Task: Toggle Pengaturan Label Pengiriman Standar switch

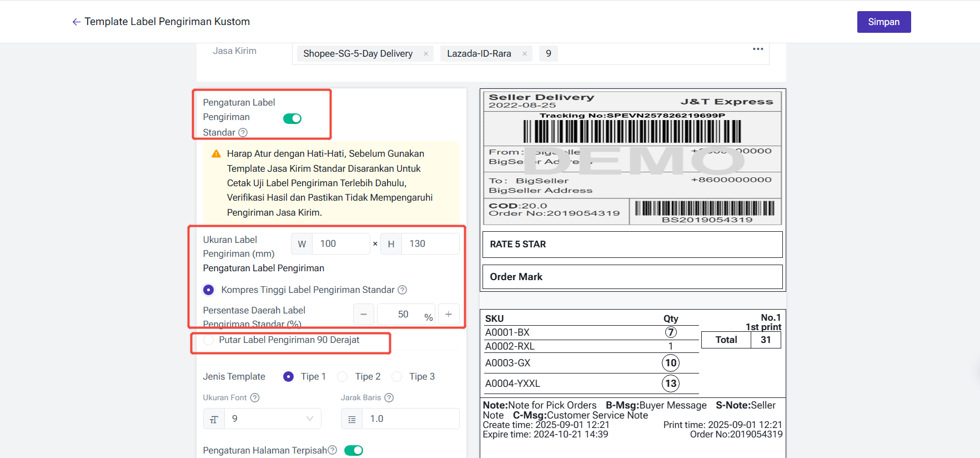Action: (x=292, y=118)
